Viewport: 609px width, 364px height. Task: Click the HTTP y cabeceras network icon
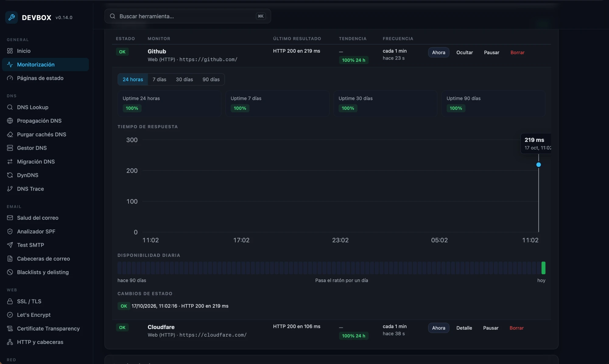pyautogui.click(x=10, y=342)
